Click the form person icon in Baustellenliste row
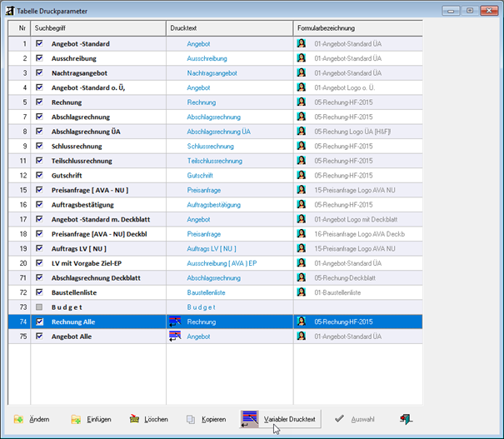 [302, 292]
